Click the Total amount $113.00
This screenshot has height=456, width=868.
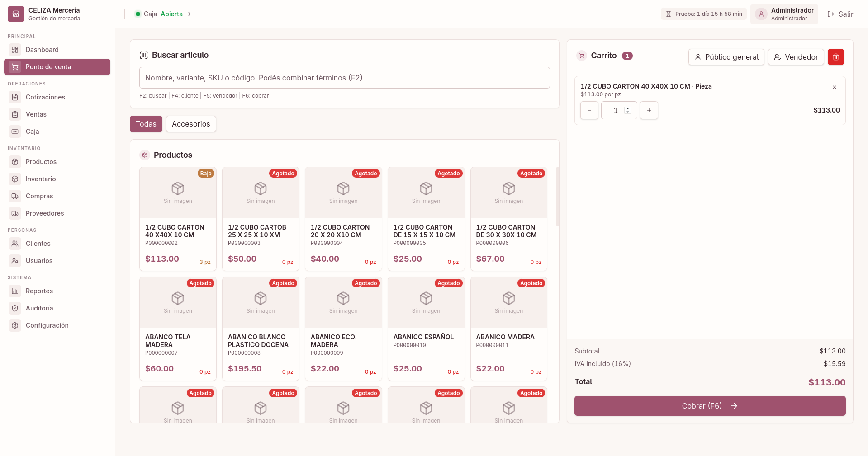[x=827, y=382]
